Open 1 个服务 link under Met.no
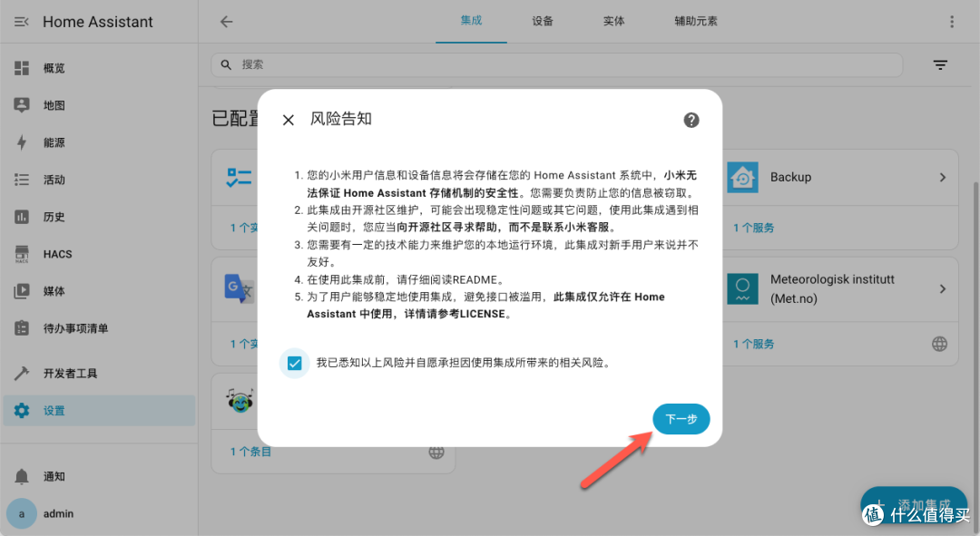Screen dimensions: 980x536 pyautogui.click(x=753, y=345)
